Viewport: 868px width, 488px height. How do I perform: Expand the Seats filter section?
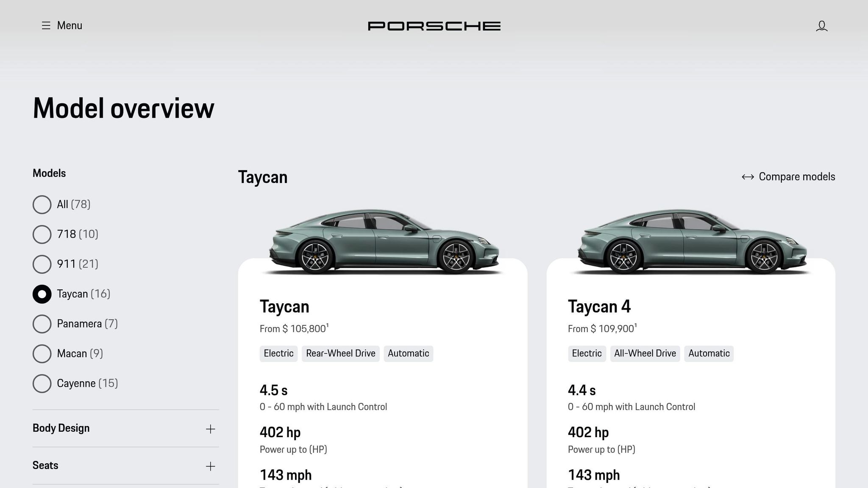(x=210, y=466)
